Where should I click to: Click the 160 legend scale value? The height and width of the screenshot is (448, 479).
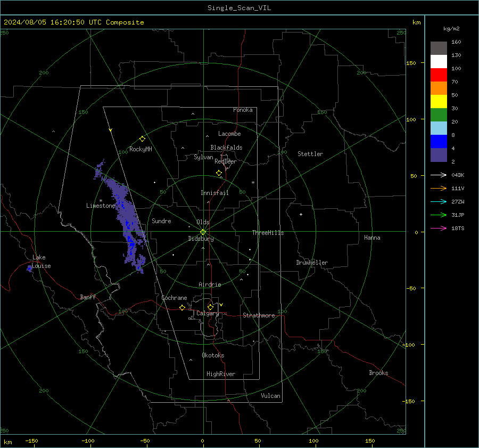(x=456, y=42)
